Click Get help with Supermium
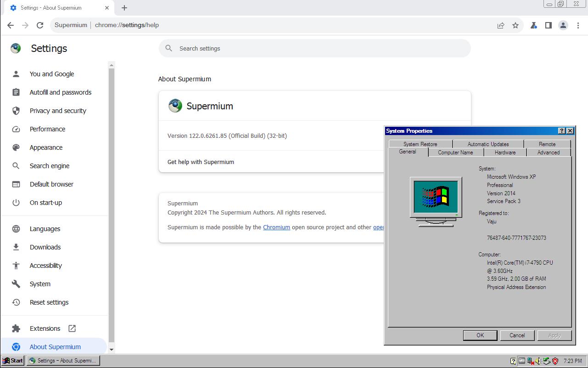 click(201, 162)
